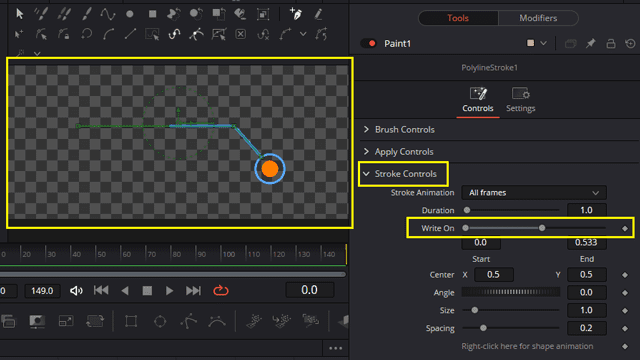The image size is (640, 360).
Task: Toggle the loop playback button
Action: 221,291
